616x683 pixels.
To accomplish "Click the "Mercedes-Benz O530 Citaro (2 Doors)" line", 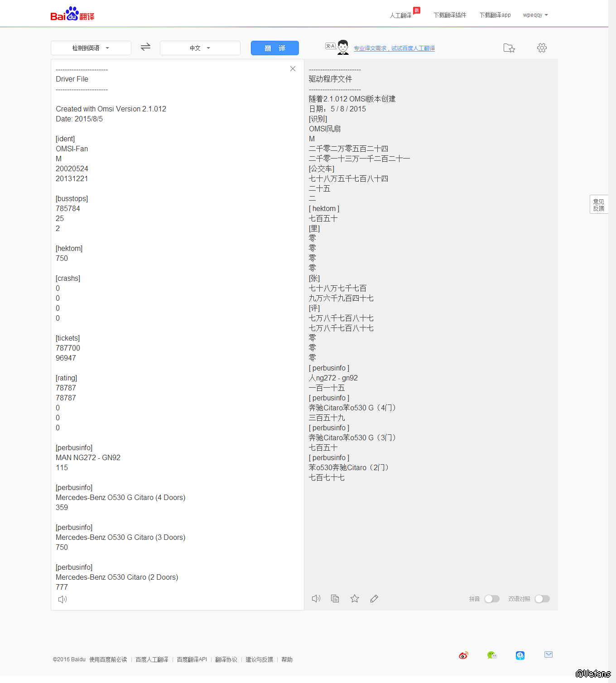I will [117, 577].
